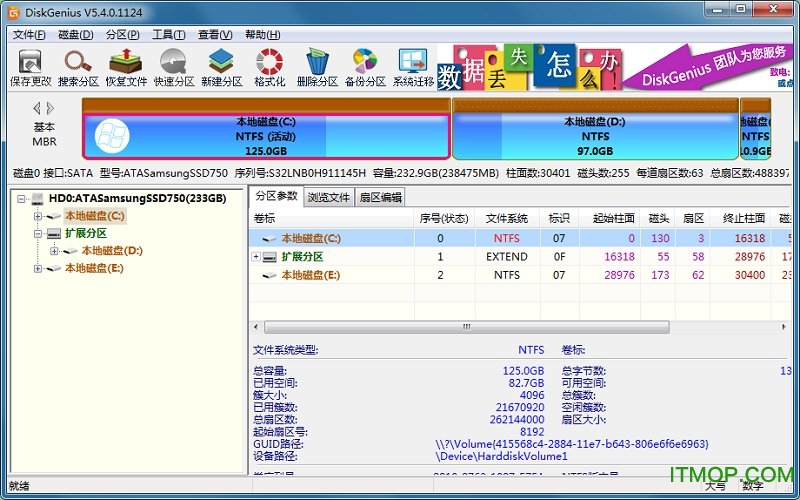Image resolution: width=800 pixels, height=500 pixels.
Task: Click the 已用空间 82.7GB value
Action: (x=527, y=383)
